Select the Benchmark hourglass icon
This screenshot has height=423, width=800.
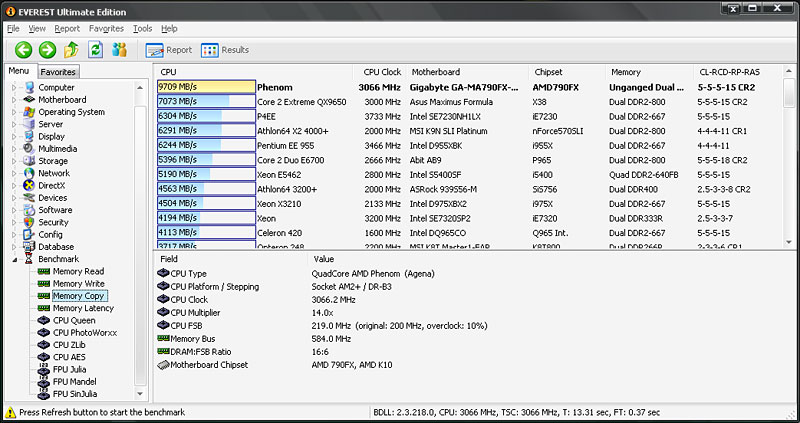[x=29, y=259]
